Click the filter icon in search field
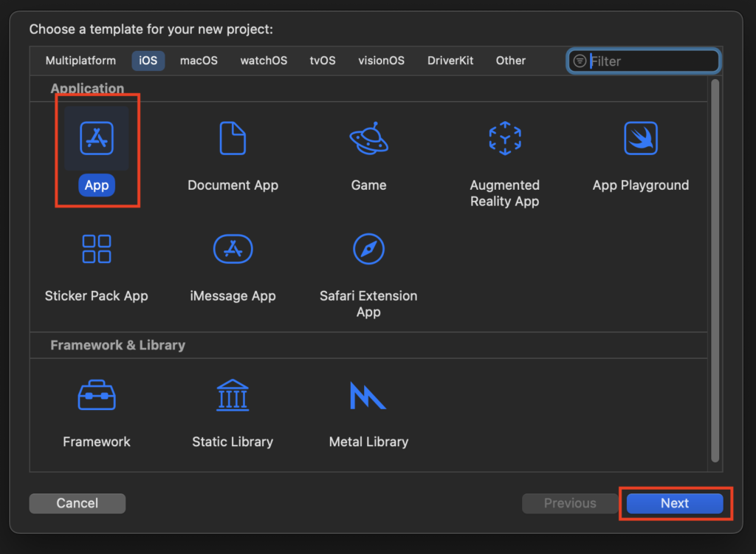The height and width of the screenshot is (554, 756). point(580,61)
